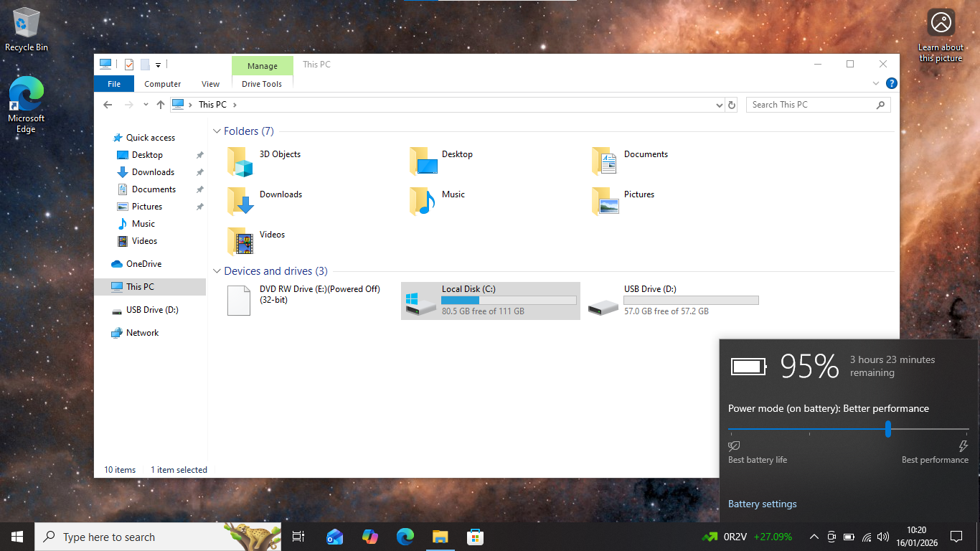Viewport: 980px width, 551px height.
Task: Open the 3D Objects folder icon
Action: tap(240, 161)
